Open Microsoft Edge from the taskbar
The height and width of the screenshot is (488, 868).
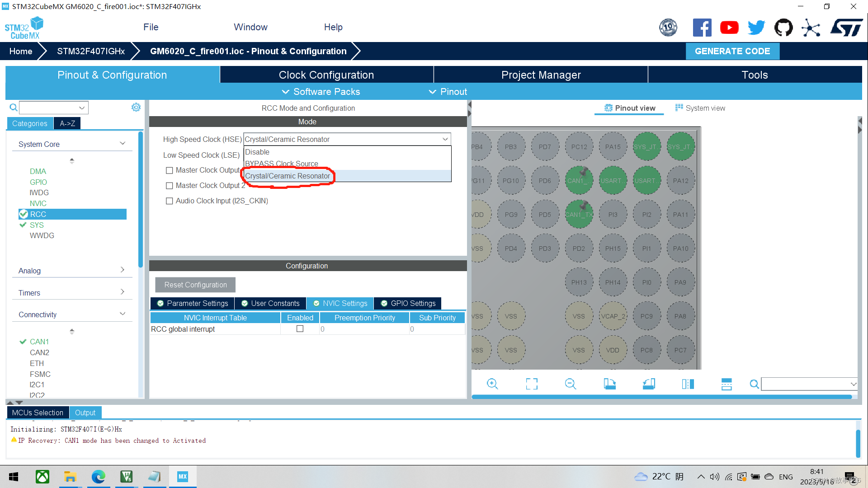(x=98, y=477)
